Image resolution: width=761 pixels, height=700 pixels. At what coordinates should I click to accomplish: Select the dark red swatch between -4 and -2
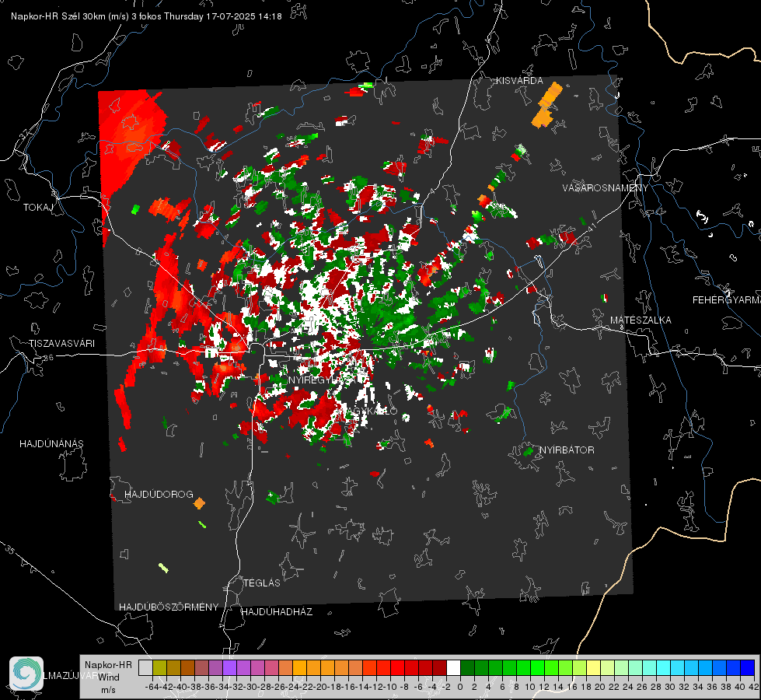439,667
